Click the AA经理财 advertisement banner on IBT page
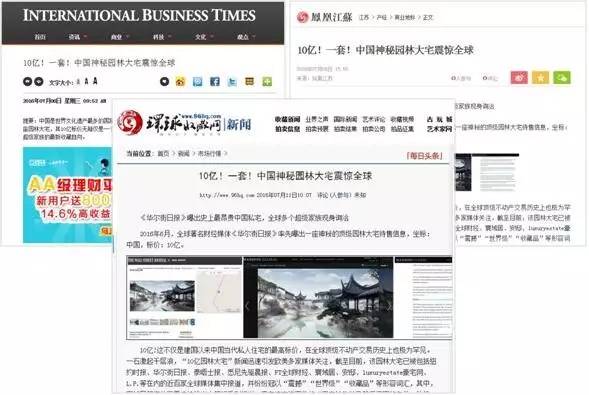589x395 pixels. coord(68,195)
